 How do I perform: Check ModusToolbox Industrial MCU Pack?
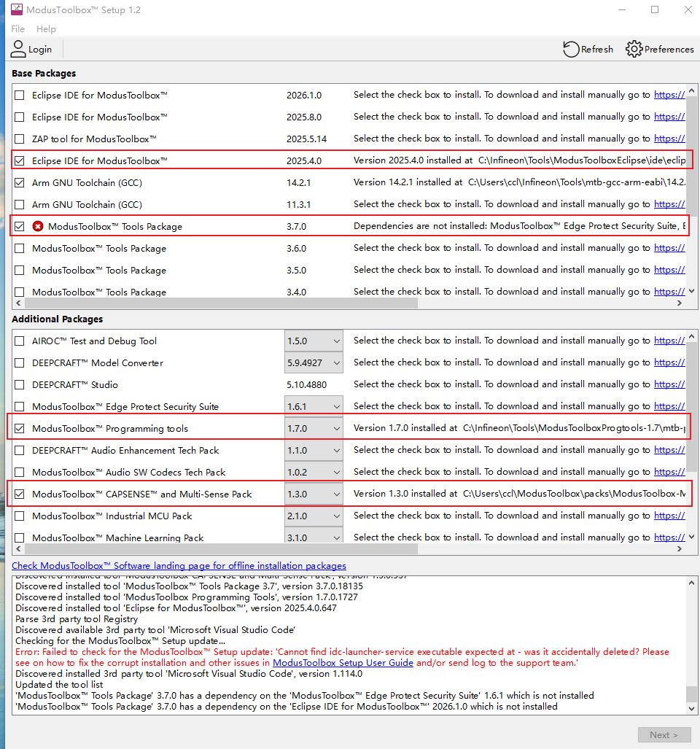(x=20, y=516)
